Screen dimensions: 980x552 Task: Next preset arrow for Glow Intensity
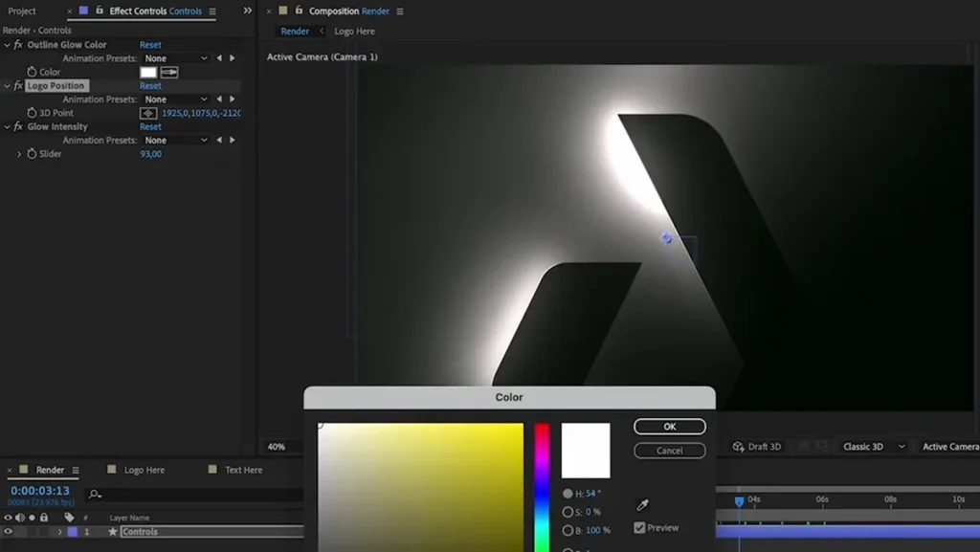233,141
